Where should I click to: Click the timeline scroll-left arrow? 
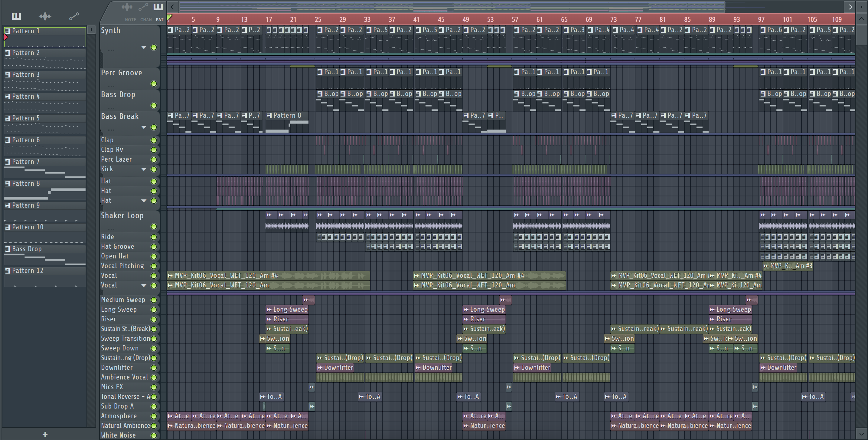click(x=172, y=6)
